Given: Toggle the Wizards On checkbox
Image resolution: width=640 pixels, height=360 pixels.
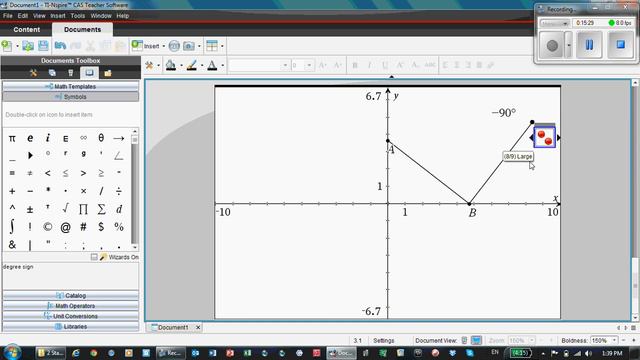Looking at the screenshot, I should click(x=94, y=257).
